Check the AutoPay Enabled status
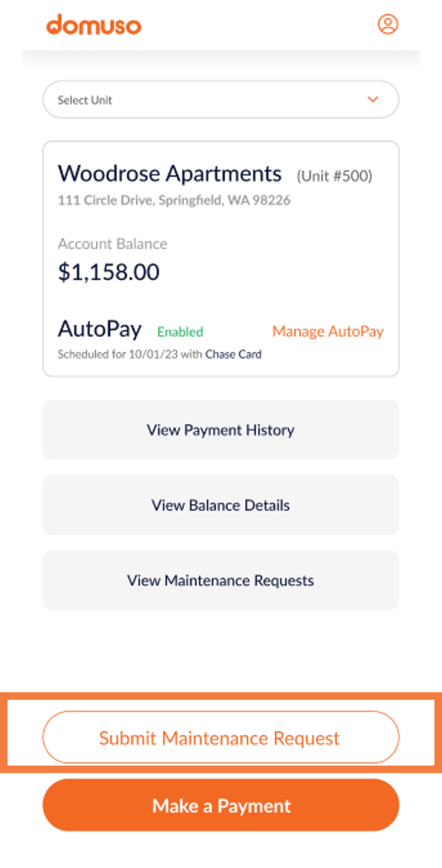442x868 pixels. click(x=180, y=331)
